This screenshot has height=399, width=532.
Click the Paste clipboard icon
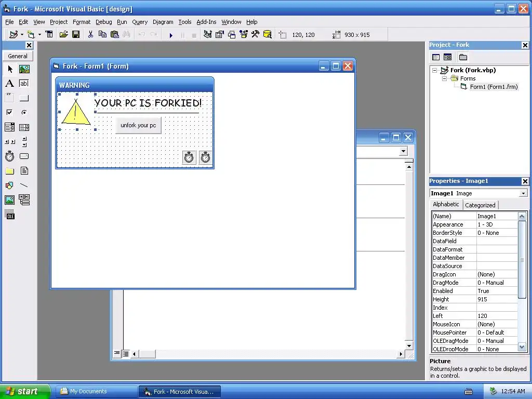click(x=115, y=35)
